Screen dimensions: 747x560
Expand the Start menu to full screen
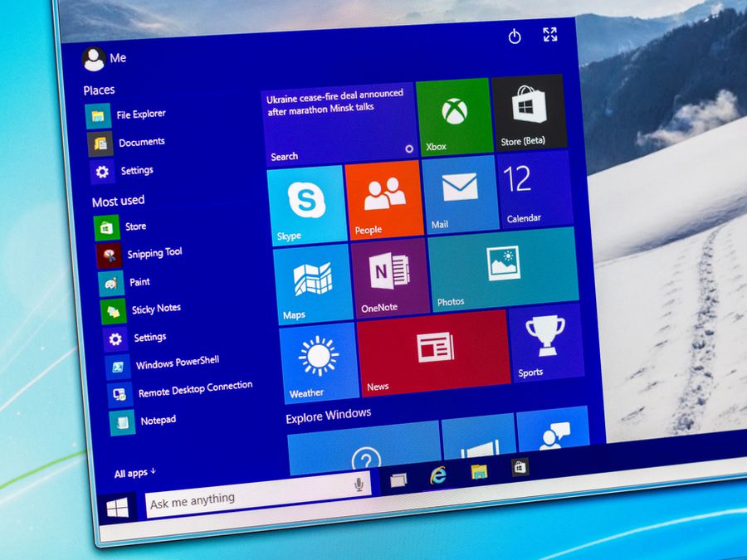(x=549, y=35)
